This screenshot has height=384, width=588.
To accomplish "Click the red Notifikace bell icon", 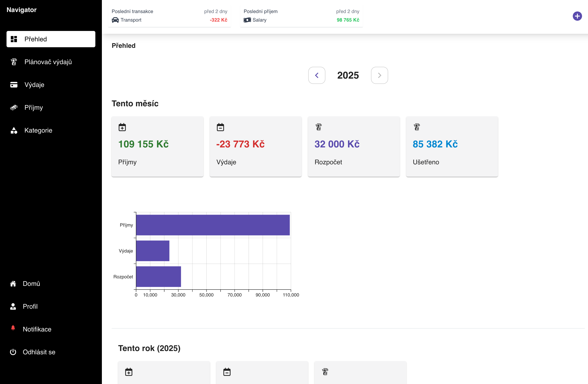I will 13,328.
